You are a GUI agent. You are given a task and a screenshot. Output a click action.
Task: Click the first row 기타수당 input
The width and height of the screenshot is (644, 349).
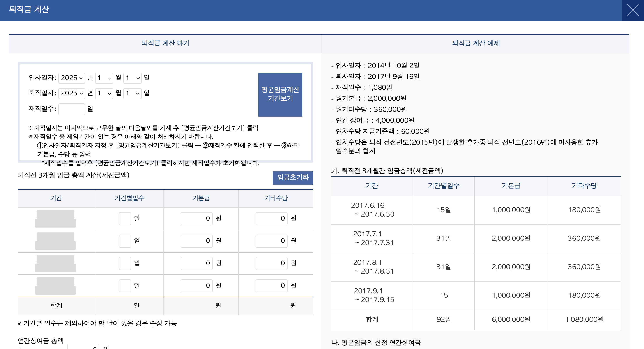point(271,218)
